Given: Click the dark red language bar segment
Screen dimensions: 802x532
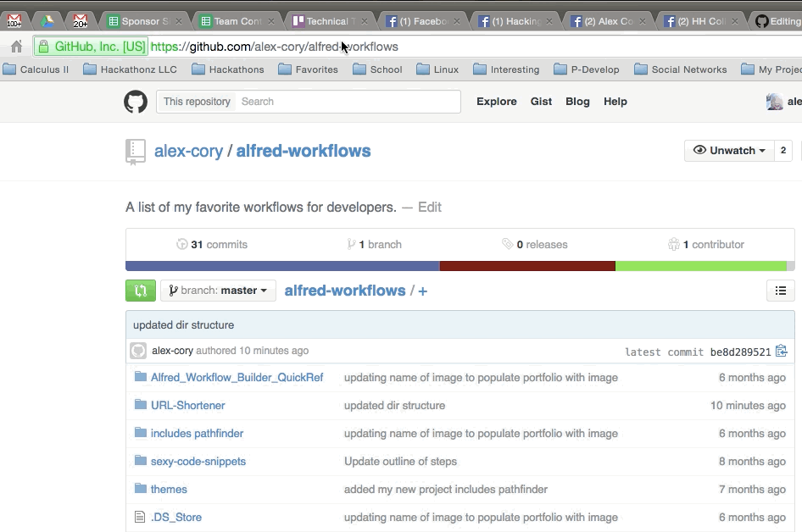Looking at the screenshot, I should click(x=527, y=266).
